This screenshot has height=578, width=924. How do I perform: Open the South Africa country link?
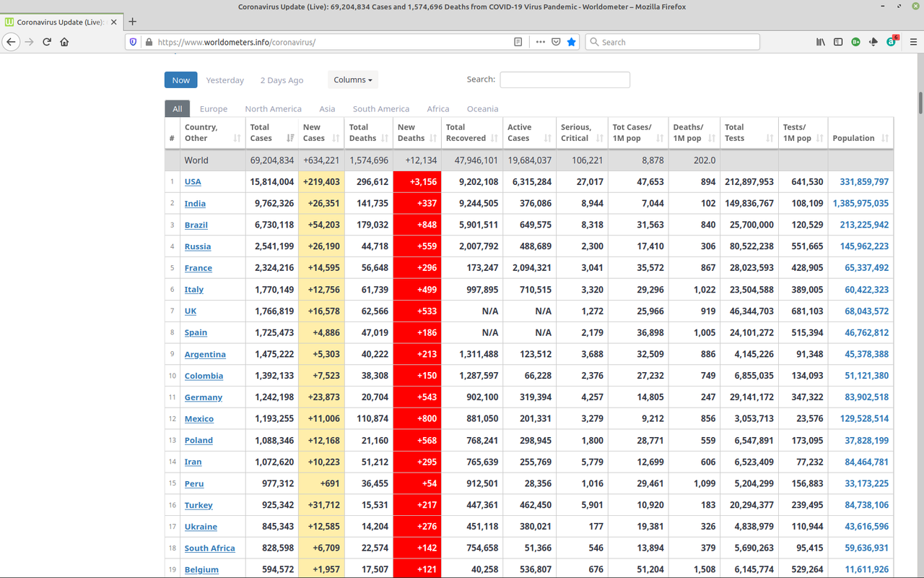tap(209, 548)
